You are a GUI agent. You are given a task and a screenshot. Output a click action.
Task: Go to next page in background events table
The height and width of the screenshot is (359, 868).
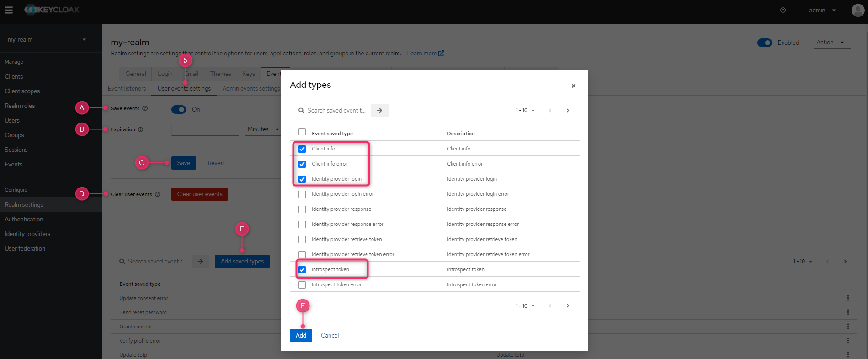coord(845,261)
